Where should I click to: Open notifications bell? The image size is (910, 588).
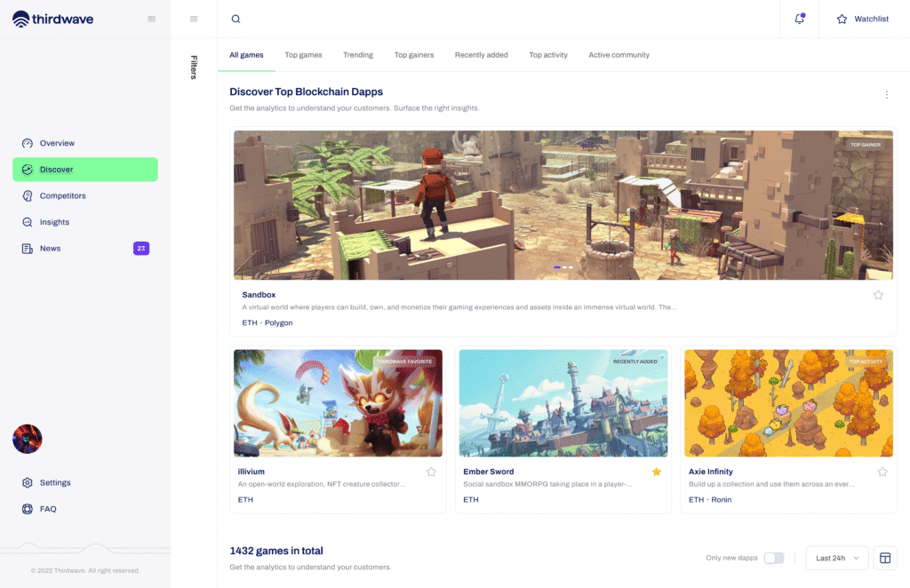pos(799,19)
